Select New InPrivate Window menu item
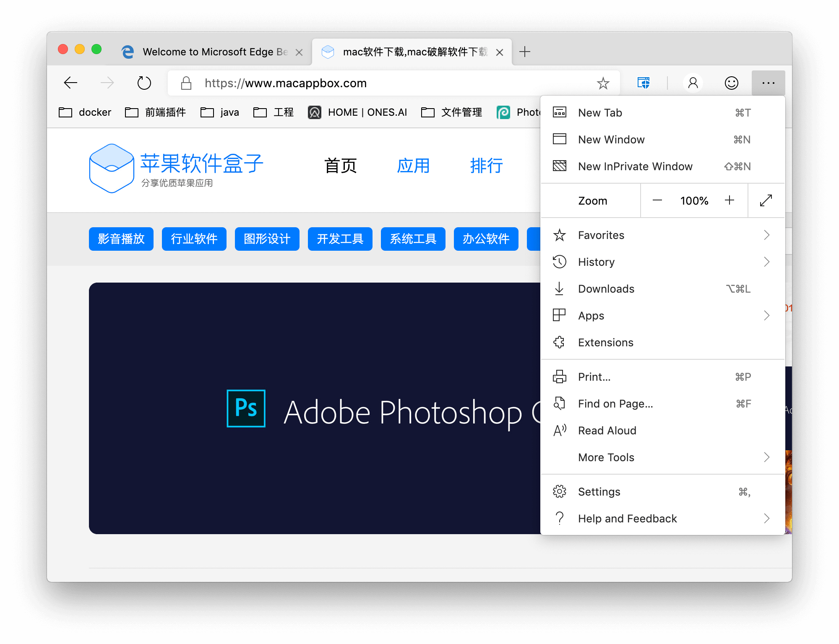This screenshot has width=839, height=644. (x=635, y=166)
